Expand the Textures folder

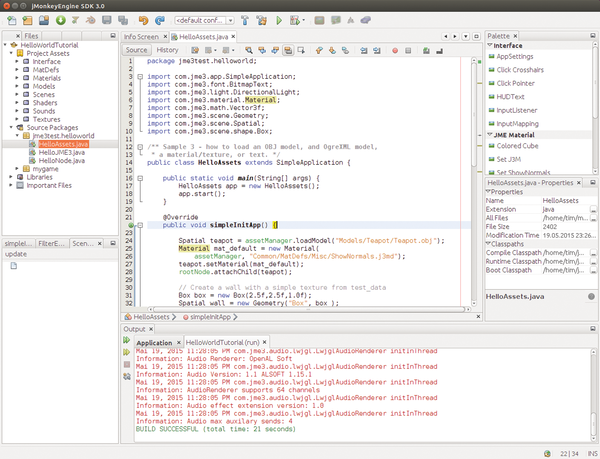pos(17,119)
